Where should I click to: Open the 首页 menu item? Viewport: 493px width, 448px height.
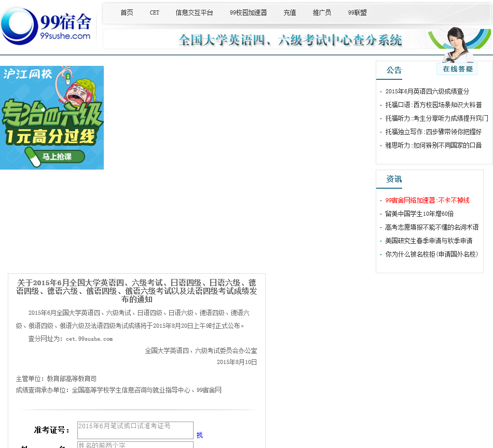coord(127,12)
